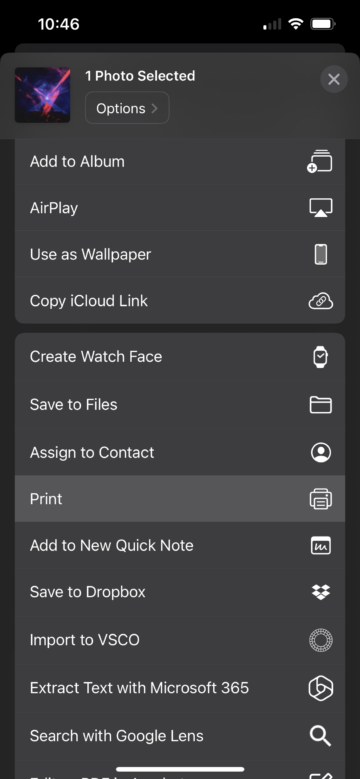Select Copy iCloud Link action
Viewport: 360px width, 779px height.
pyautogui.click(x=180, y=301)
